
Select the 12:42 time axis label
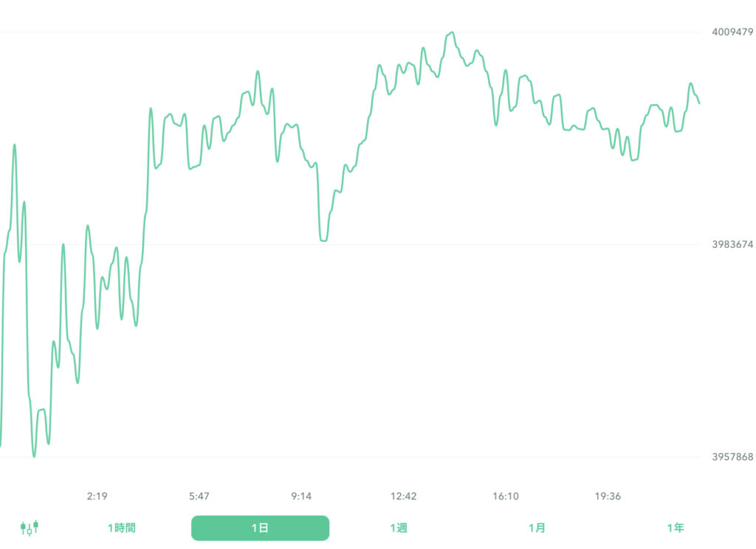pos(404,496)
